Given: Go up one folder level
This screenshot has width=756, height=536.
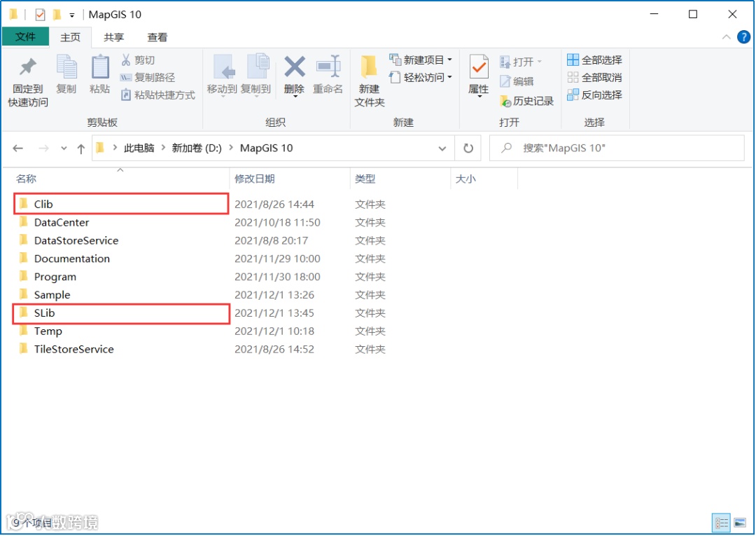Looking at the screenshot, I should pyautogui.click(x=81, y=149).
